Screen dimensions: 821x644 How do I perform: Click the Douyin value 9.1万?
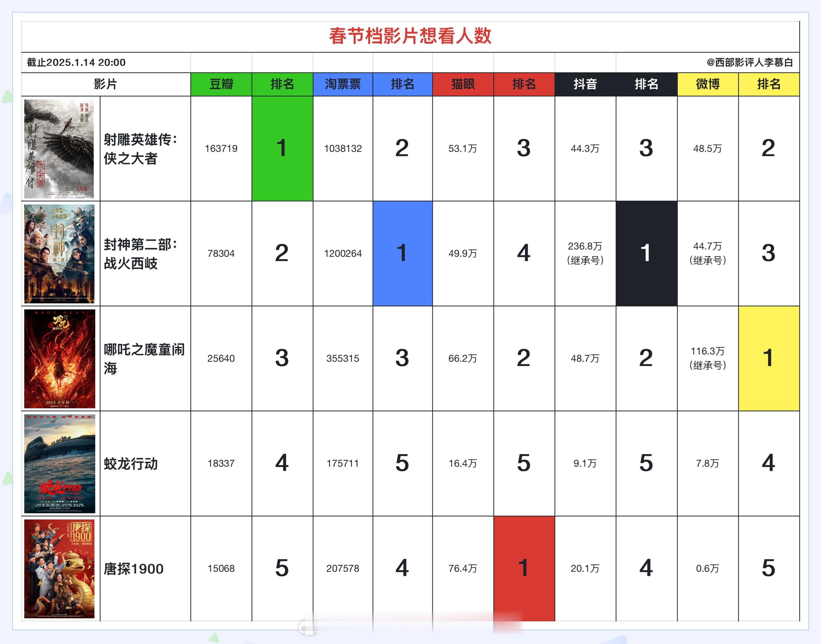585,463
